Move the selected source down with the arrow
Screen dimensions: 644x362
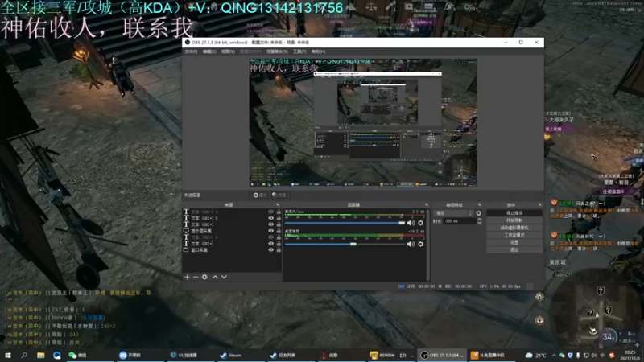224,277
